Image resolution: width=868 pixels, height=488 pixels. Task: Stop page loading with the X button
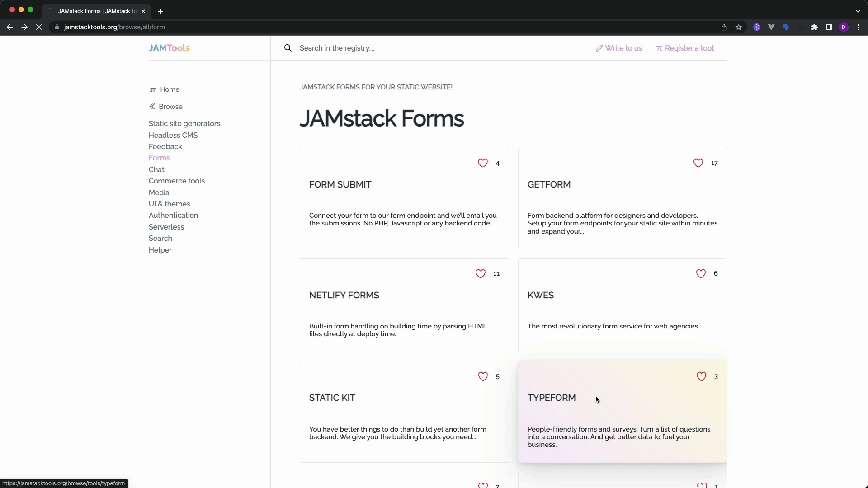(x=39, y=27)
